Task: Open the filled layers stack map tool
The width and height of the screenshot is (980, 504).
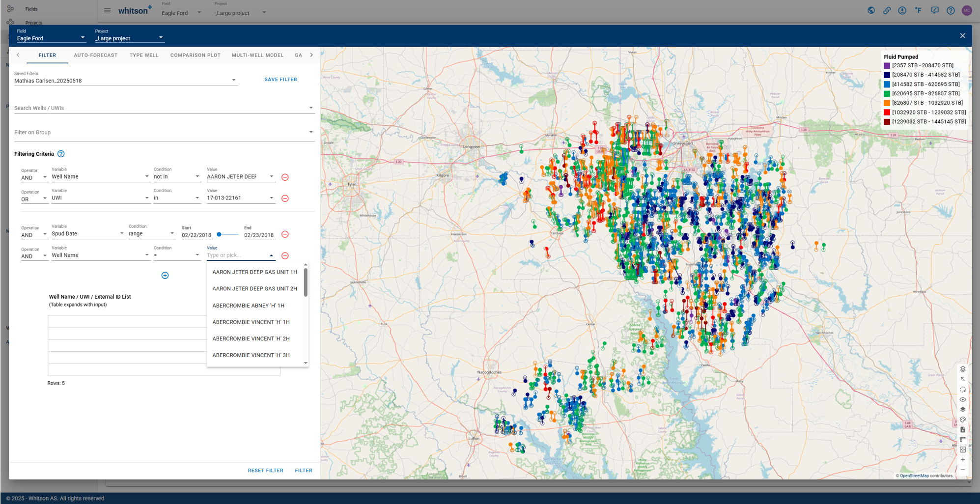Action: 963,409
